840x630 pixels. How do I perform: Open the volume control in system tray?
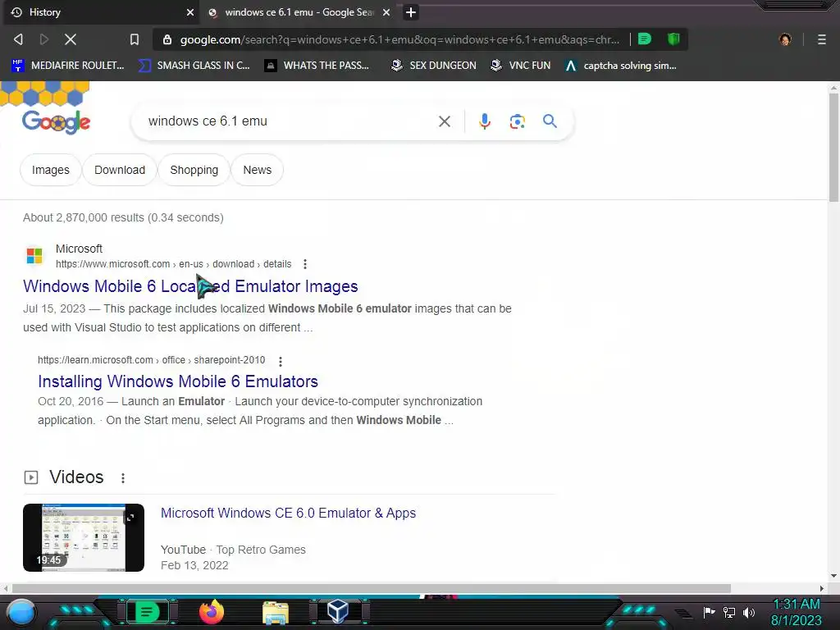[749, 612]
